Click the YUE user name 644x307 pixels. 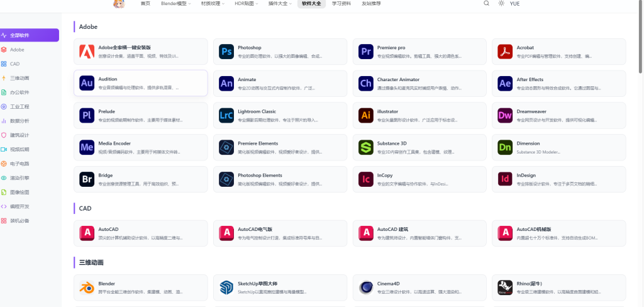(x=514, y=3)
